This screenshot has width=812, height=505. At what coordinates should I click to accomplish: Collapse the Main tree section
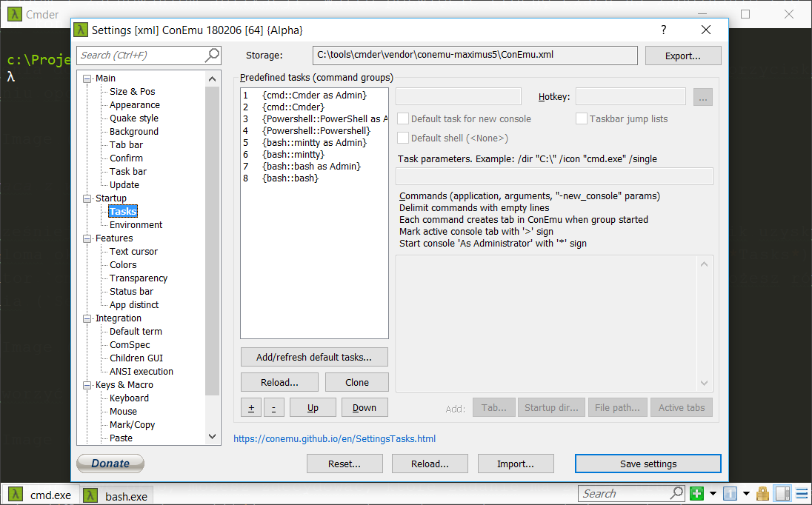(87, 78)
